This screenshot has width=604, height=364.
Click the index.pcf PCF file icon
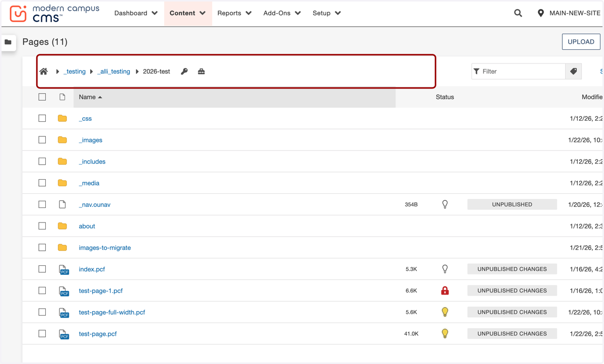tap(64, 269)
